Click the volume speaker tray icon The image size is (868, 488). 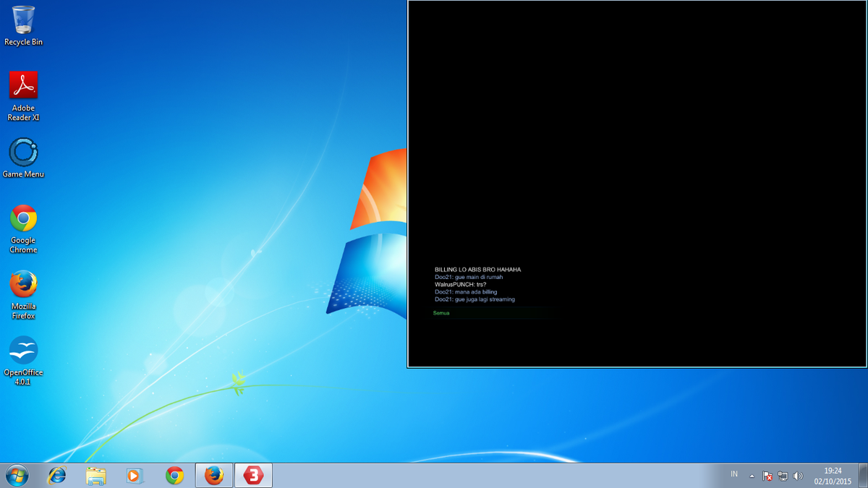coord(798,476)
